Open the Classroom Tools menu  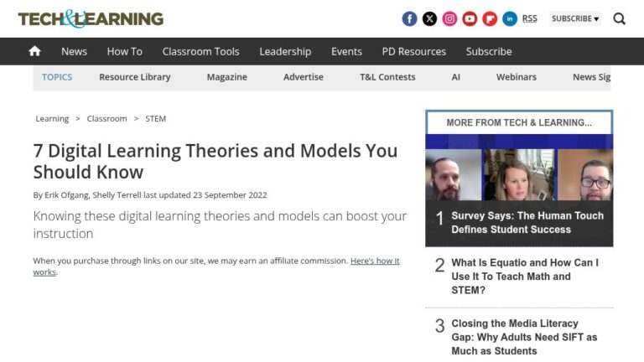pyautogui.click(x=200, y=51)
